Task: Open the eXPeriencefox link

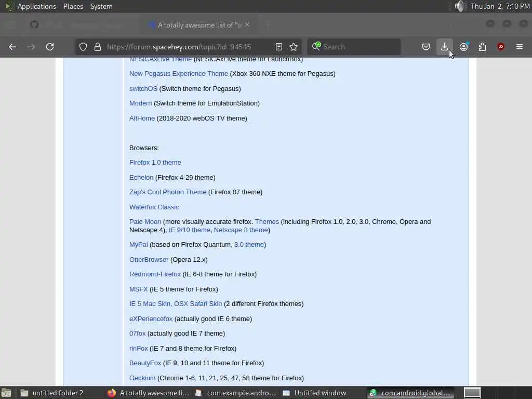Action: [x=151, y=319]
